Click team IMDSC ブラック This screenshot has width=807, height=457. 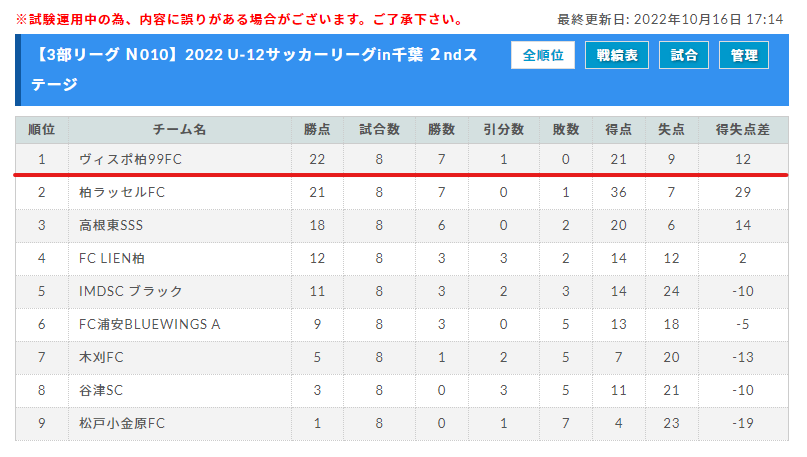(x=131, y=291)
